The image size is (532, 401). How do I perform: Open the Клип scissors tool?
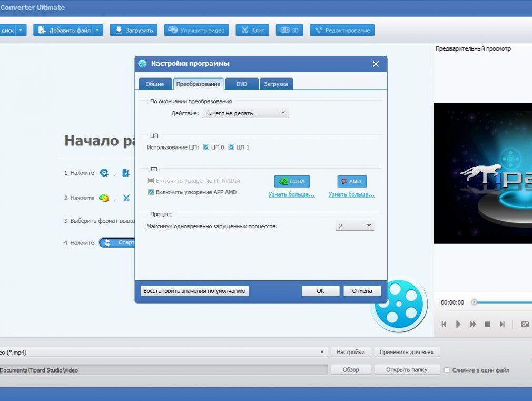252,30
